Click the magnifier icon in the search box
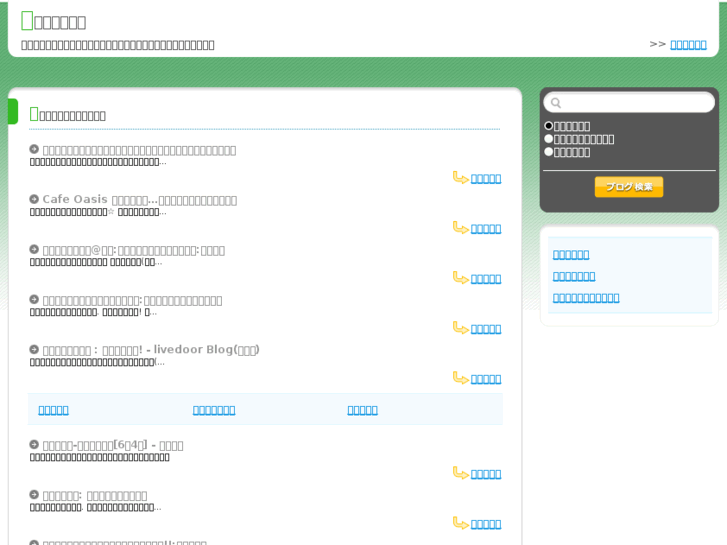 click(x=555, y=103)
